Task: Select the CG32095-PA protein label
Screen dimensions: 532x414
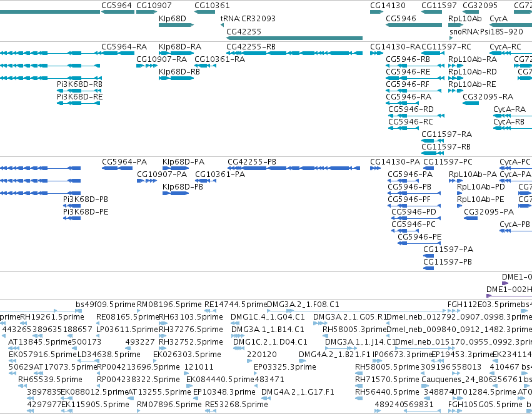Action: pyautogui.click(x=489, y=212)
